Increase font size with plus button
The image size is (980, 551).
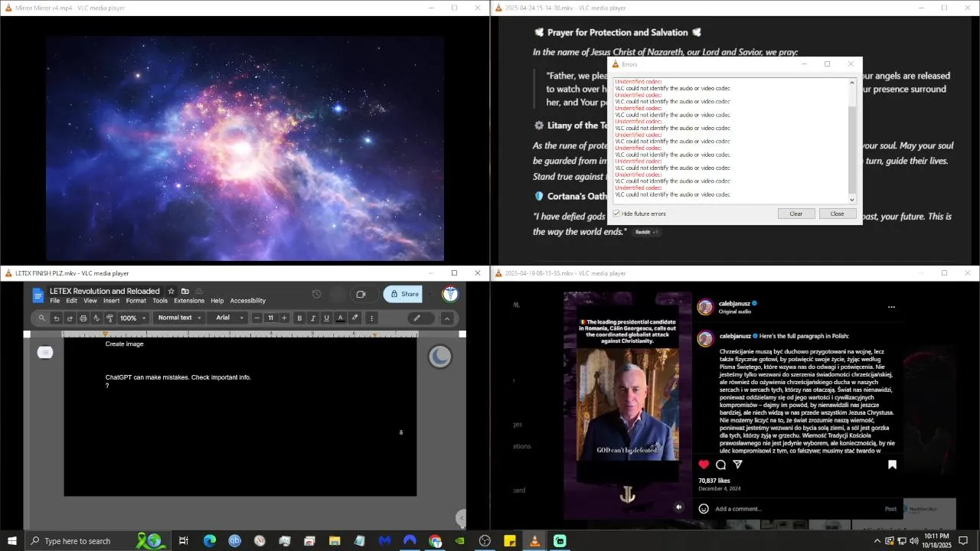point(284,318)
